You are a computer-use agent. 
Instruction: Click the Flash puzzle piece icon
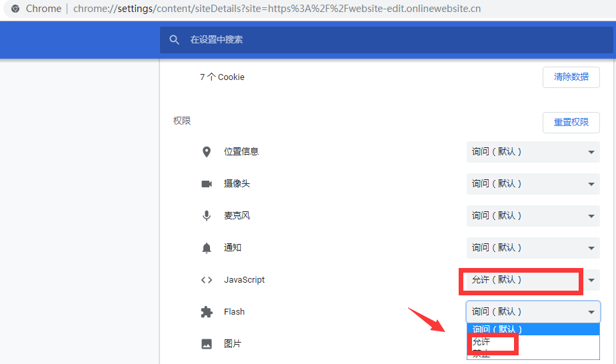[207, 312]
